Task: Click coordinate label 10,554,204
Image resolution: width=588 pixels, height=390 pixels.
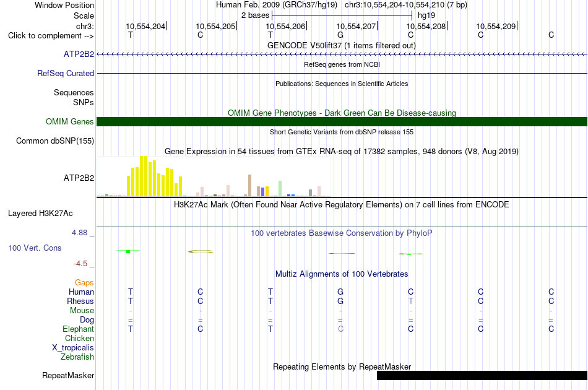Action: click(x=145, y=26)
